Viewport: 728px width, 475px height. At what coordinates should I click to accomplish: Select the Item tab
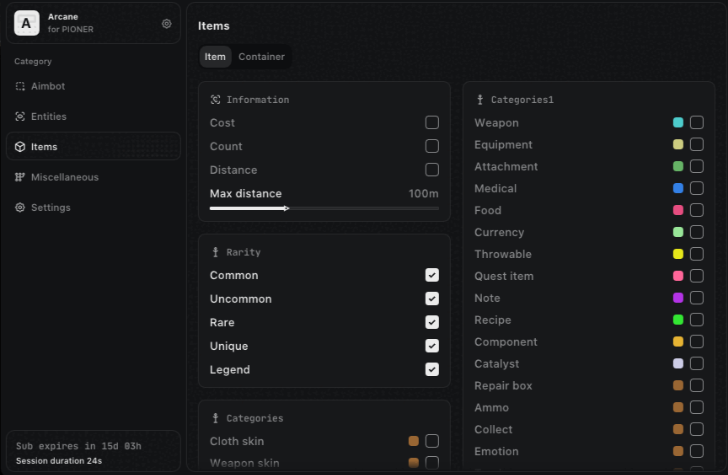click(215, 57)
